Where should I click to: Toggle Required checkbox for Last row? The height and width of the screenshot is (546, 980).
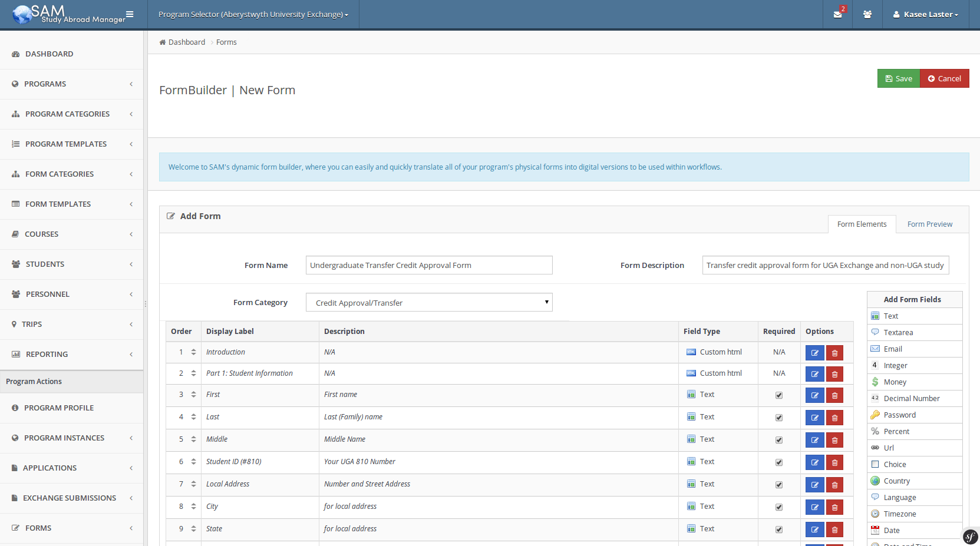click(x=779, y=418)
